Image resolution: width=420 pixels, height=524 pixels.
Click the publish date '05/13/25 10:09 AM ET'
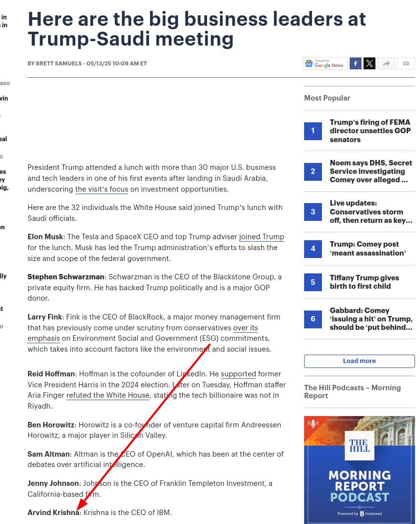click(x=116, y=63)
